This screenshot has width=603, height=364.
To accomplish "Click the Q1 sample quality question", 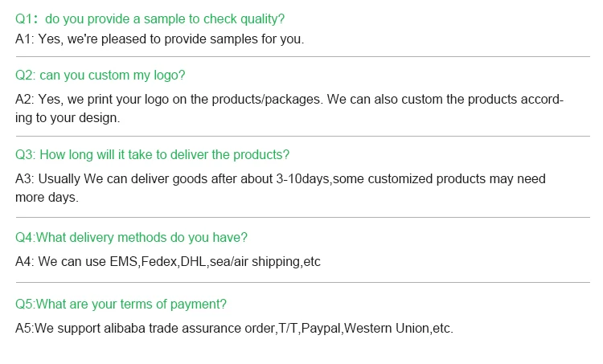I will [x=150, y=18].
